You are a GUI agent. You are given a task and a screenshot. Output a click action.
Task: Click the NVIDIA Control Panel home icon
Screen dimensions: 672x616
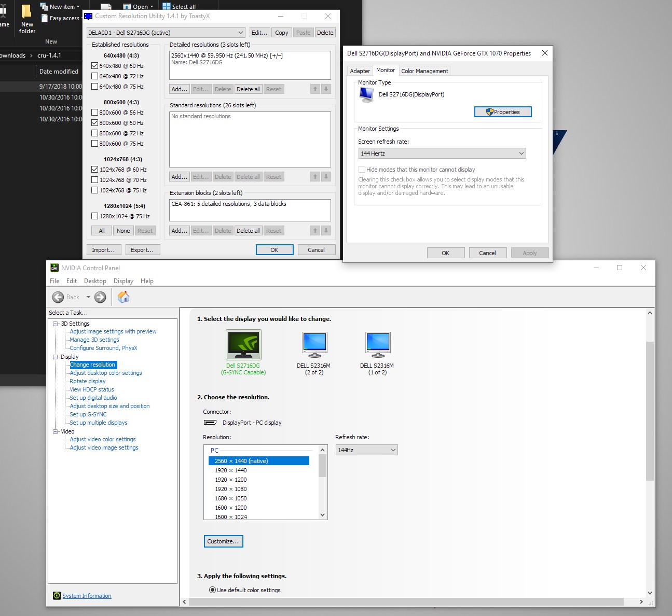[x=124, y=297]
